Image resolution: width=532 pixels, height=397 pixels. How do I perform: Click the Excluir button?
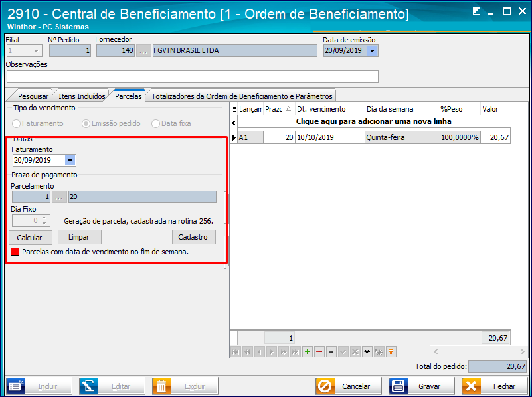tap(185, 386)
